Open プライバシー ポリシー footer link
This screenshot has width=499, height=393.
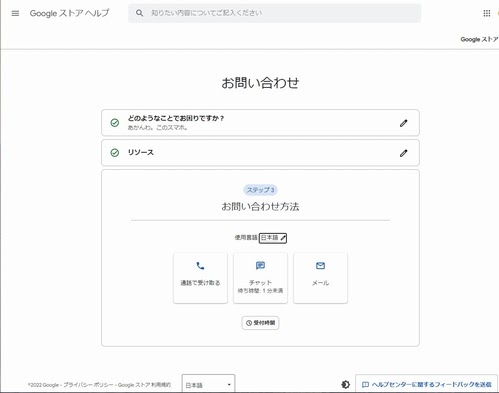click(x=88, y=385)
